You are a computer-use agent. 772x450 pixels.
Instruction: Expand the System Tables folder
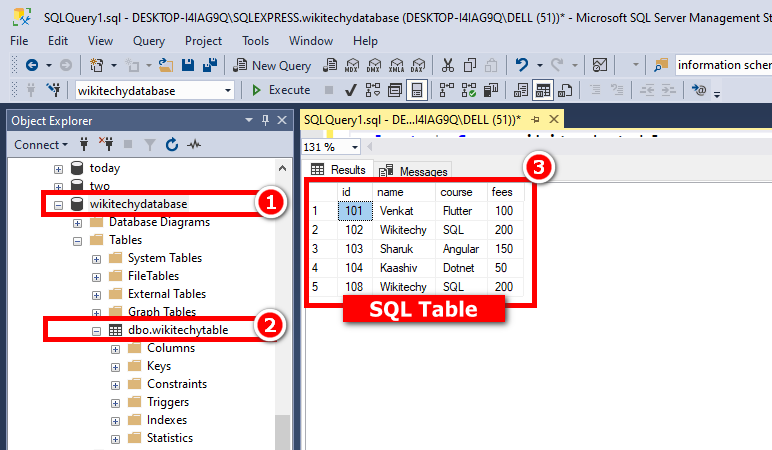point(96,259)
